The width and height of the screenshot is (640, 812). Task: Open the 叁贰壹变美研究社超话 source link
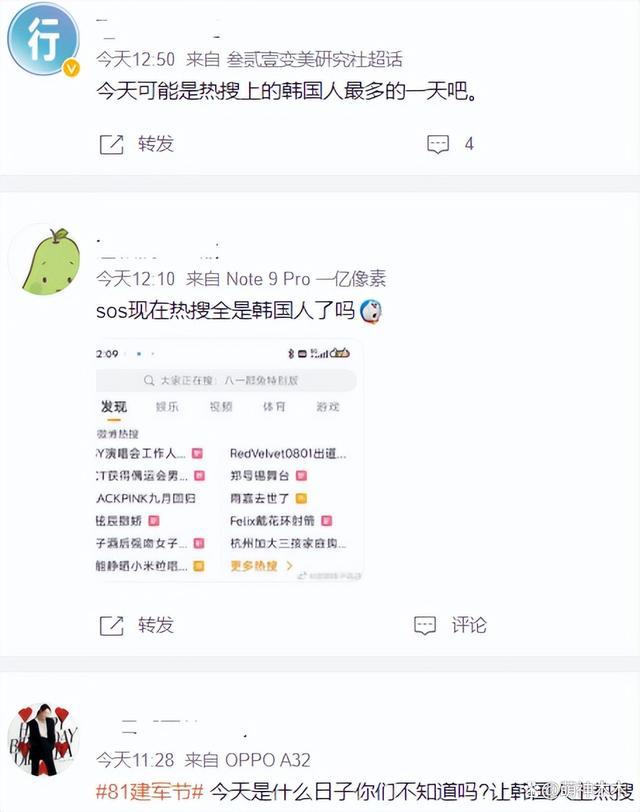(x=314, y=60)
